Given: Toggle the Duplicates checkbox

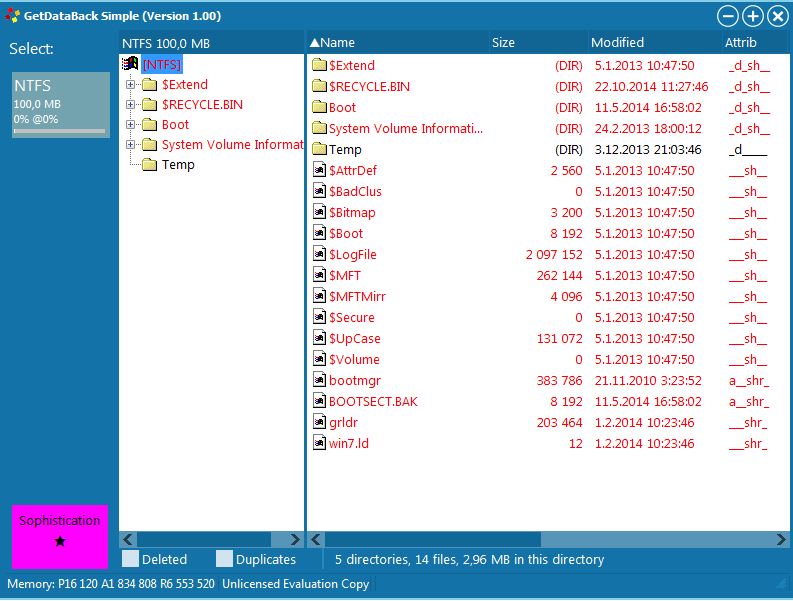Looking at the screenshot, I should click(x=224, y=559).
